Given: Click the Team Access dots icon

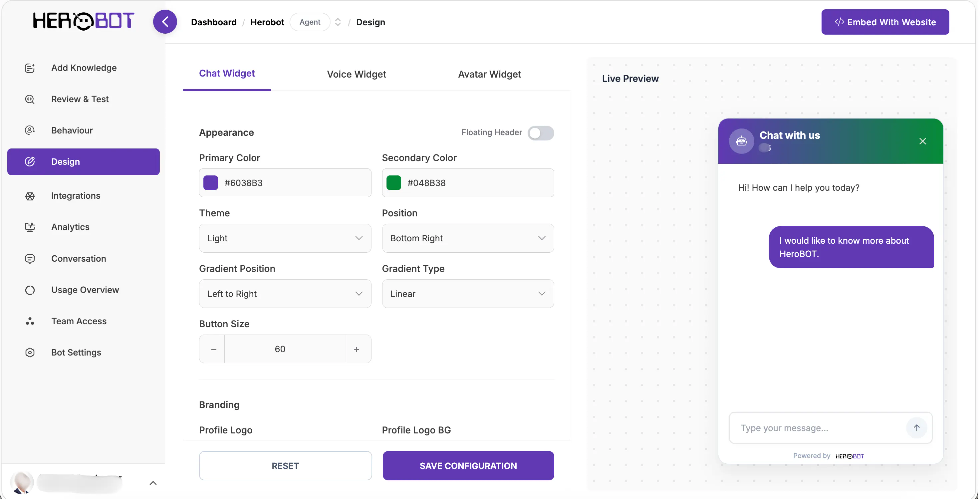Looking at the screenshot, I should click(x=30, y=321).
